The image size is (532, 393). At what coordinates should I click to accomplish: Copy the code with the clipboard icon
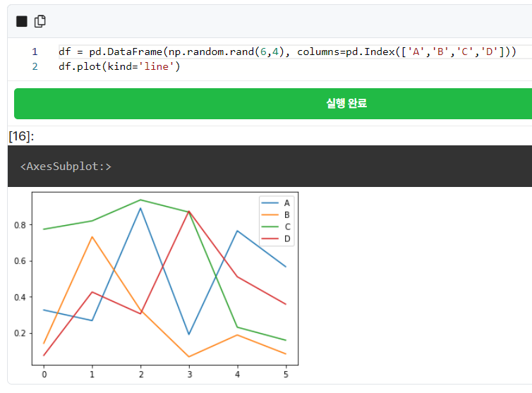40,21
